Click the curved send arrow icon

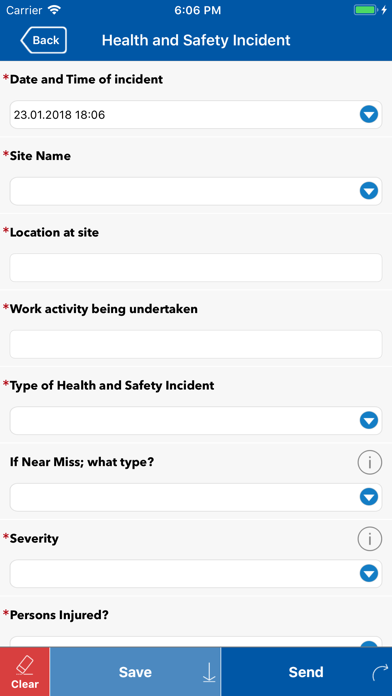coord(380,672)
